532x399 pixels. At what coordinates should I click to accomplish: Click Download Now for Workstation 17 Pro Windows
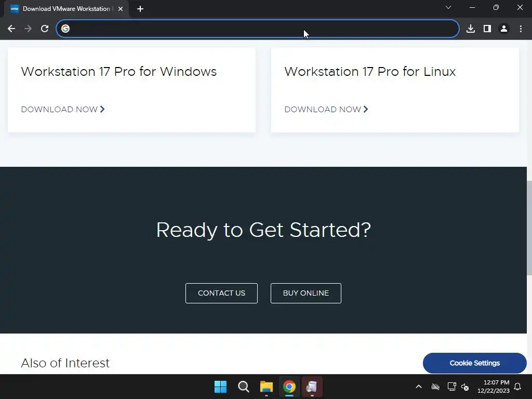coord(63,109)
